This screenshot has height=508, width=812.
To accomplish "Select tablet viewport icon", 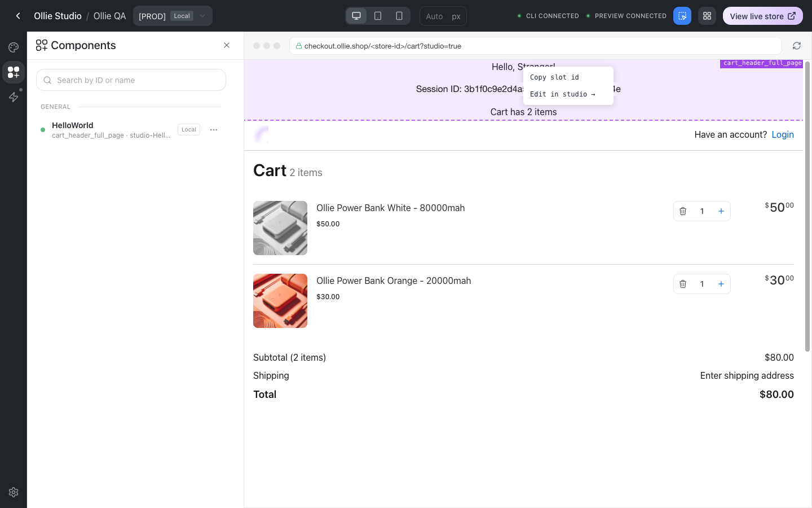I will 378,16.
